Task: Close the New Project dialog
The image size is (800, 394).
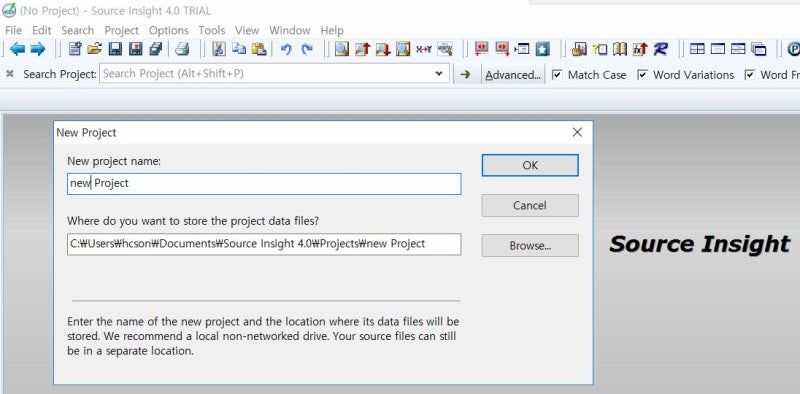Action: click(x=577, y=132)
